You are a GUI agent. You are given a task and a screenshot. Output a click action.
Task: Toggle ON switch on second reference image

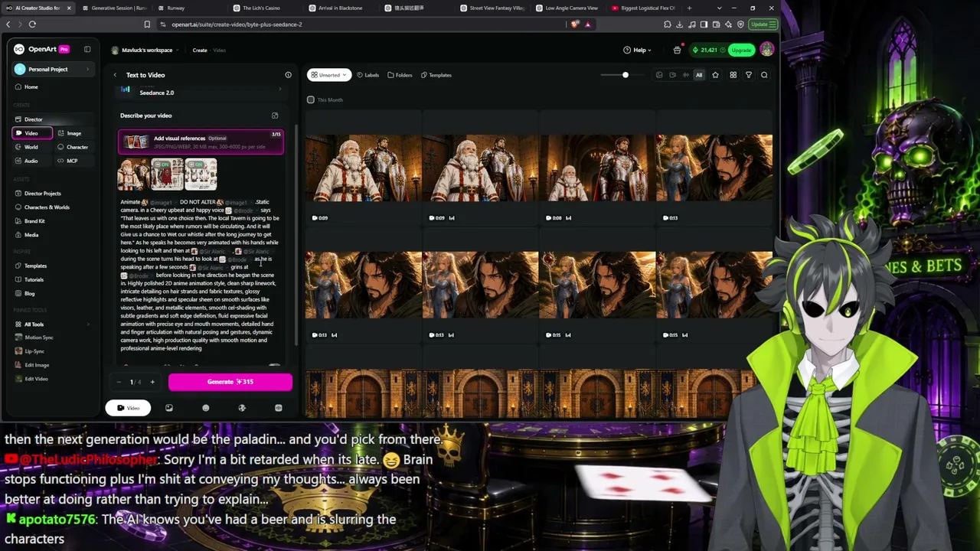[x=162, y=164]
